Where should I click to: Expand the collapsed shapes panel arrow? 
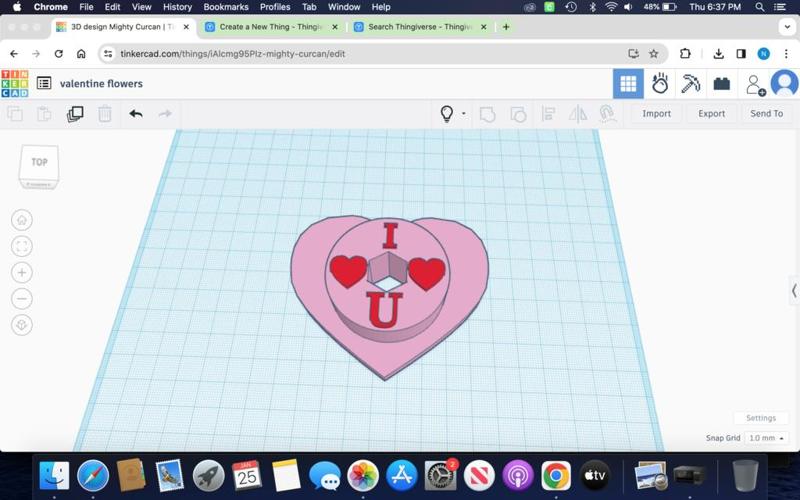pos(793,290)
